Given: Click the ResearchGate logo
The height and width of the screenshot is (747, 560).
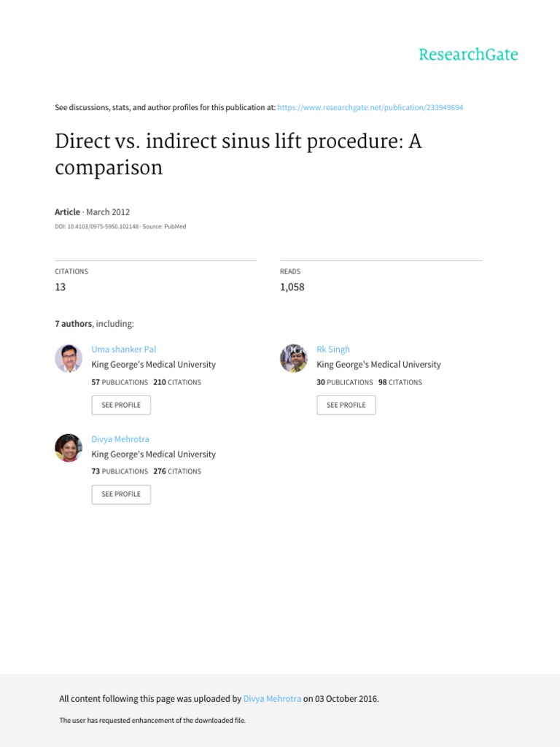Looking at the screenshot, I should 468,55.
